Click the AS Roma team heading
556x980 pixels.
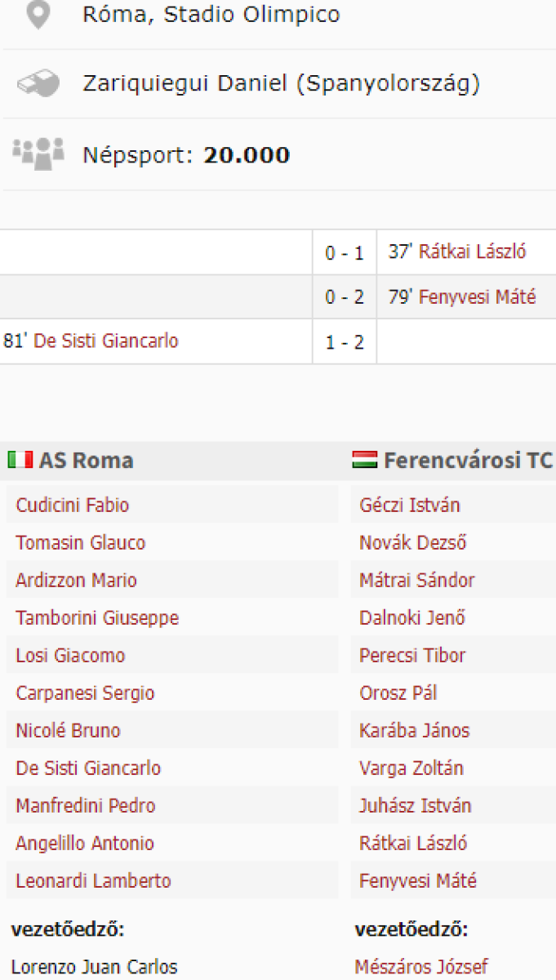pos(86,461)
